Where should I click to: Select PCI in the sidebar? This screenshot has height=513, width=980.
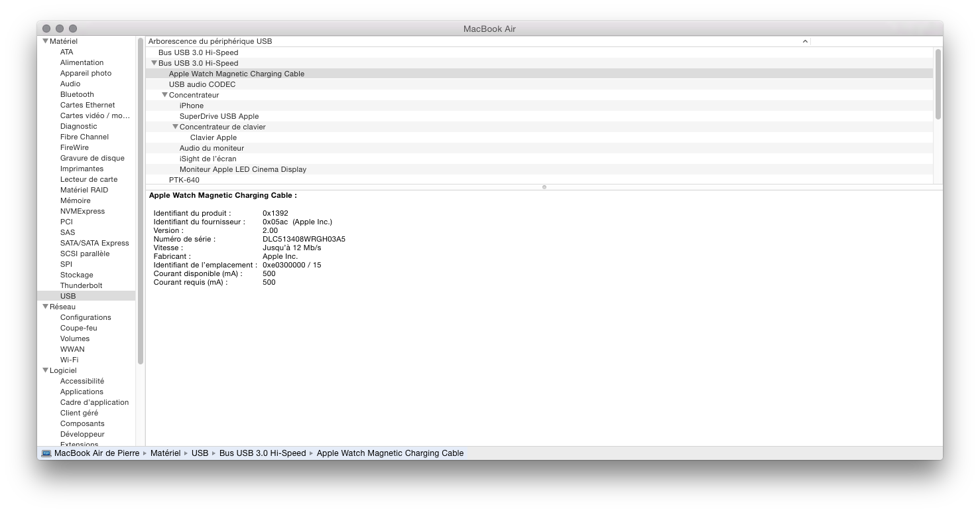[x=66, y=222]
